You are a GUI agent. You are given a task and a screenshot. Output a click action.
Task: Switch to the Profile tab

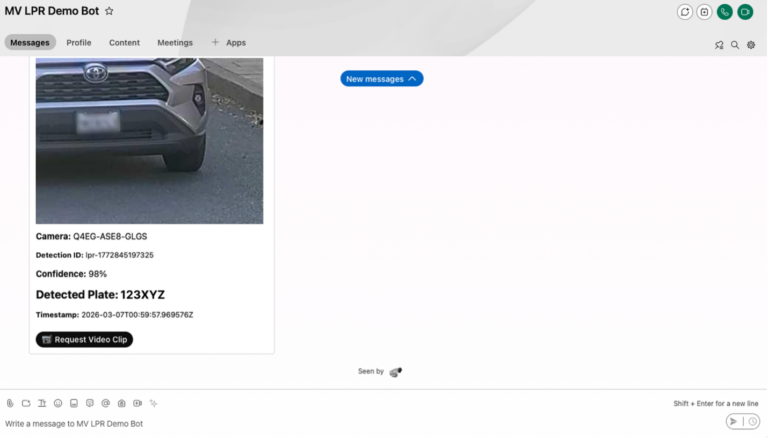79,43
